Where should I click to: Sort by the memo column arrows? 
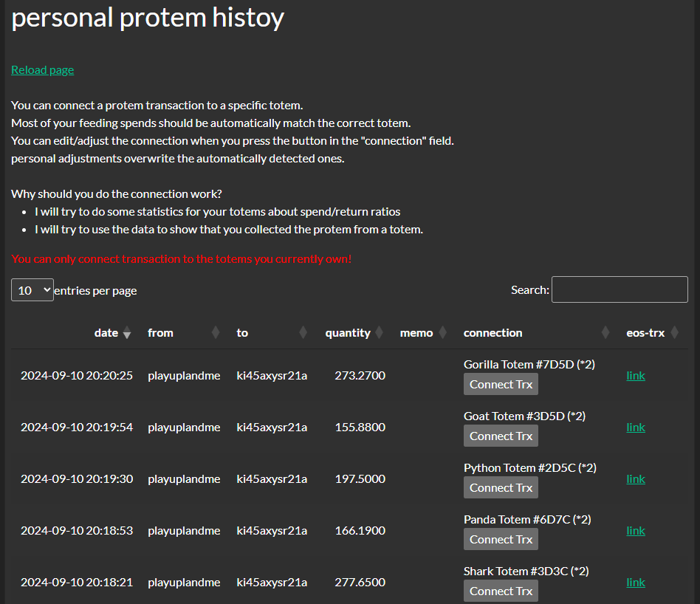[x=443, y=332]
